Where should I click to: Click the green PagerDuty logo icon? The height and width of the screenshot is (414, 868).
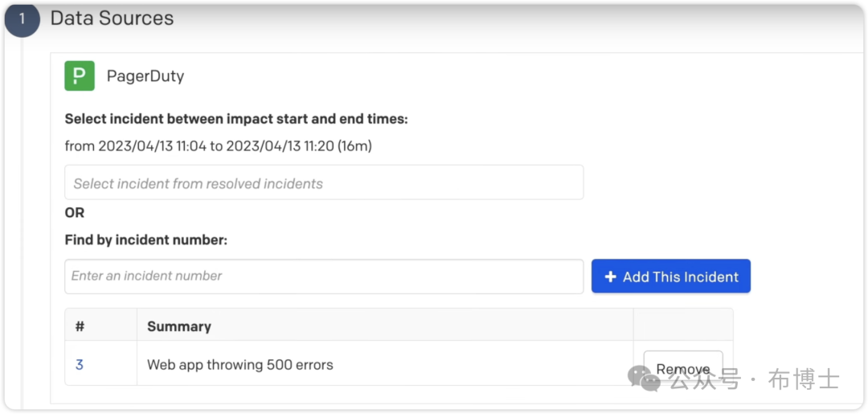(80, 76)
